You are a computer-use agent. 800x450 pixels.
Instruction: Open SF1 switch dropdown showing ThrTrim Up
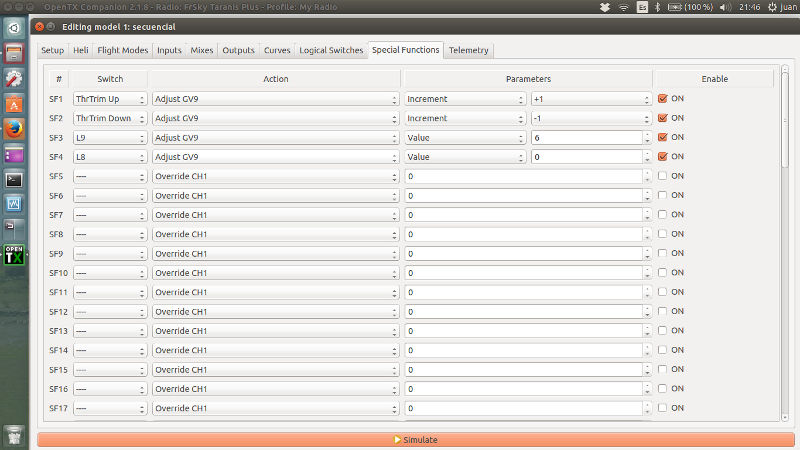tap(110, 99)
